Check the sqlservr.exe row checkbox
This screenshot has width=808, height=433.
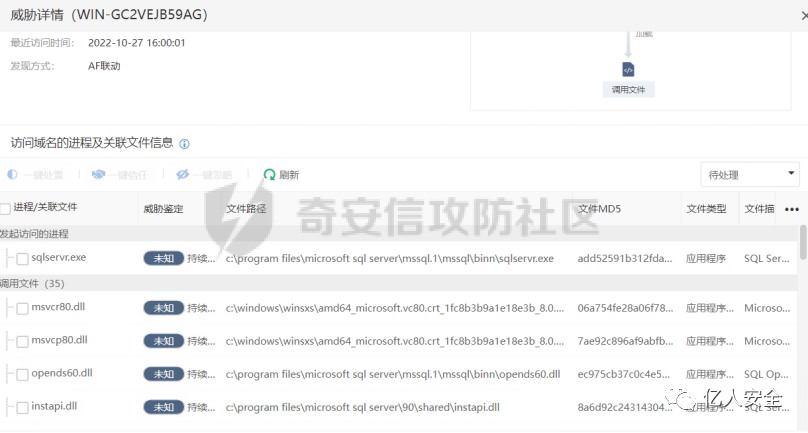[22, 259]
